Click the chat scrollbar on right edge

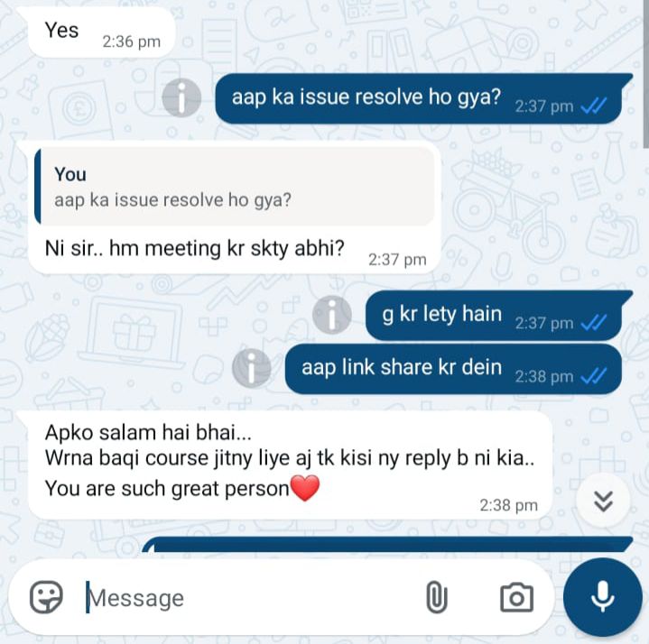[x=645, y=75]
